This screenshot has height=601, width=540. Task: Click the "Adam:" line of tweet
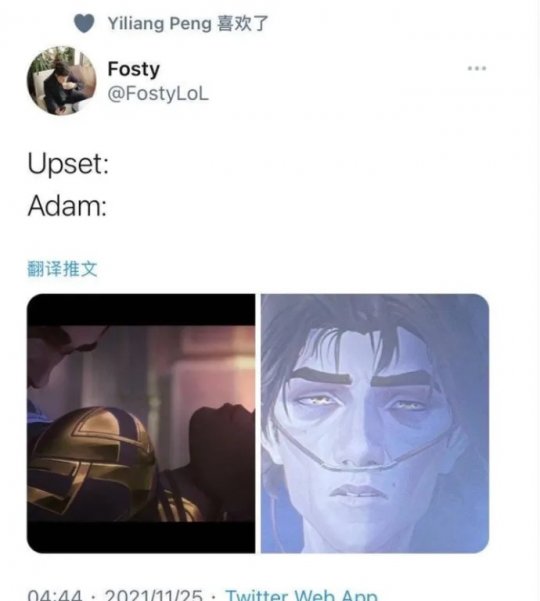coord(67,206)
